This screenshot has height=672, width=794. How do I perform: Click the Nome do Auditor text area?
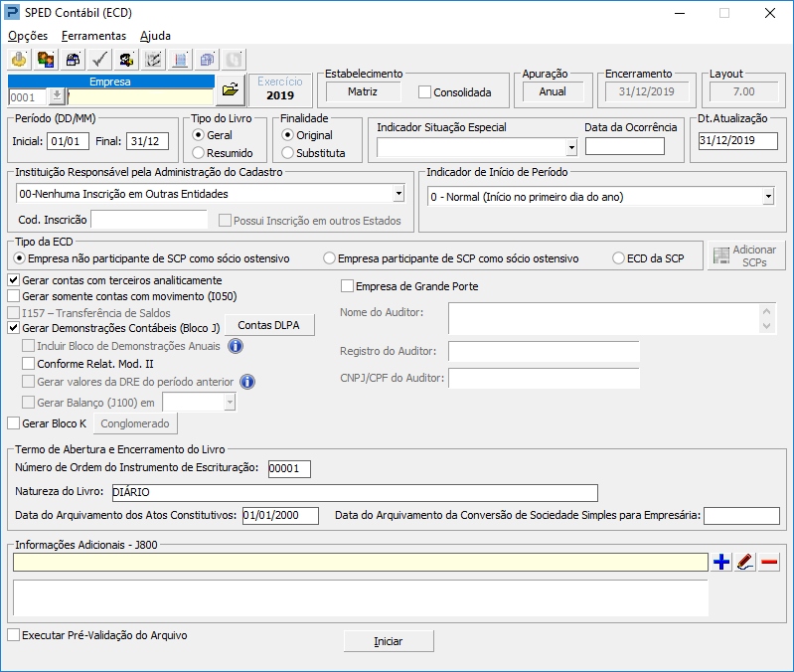(612, 318)
